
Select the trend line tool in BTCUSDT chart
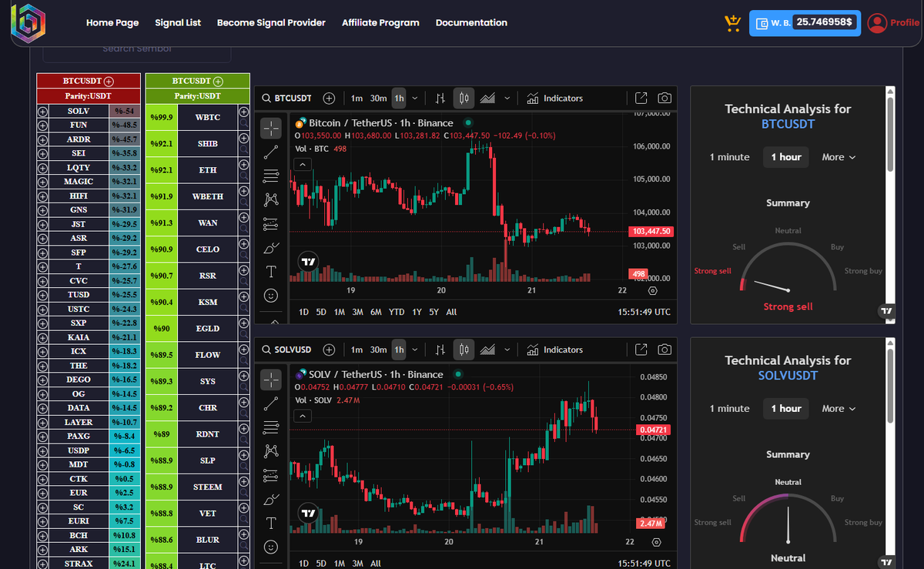[x=271, y=152]
